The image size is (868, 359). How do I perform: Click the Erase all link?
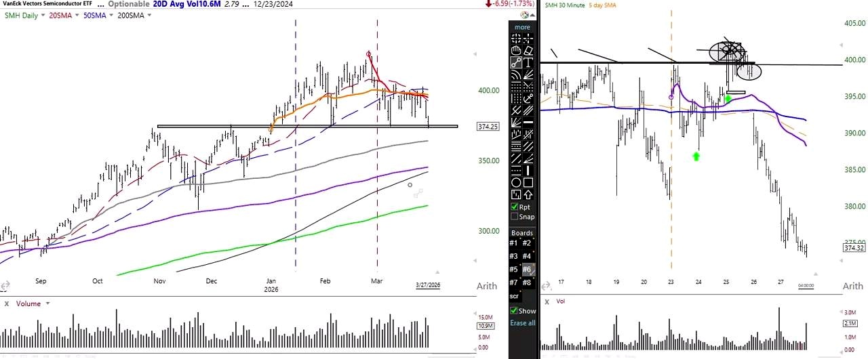coord(523,323)
